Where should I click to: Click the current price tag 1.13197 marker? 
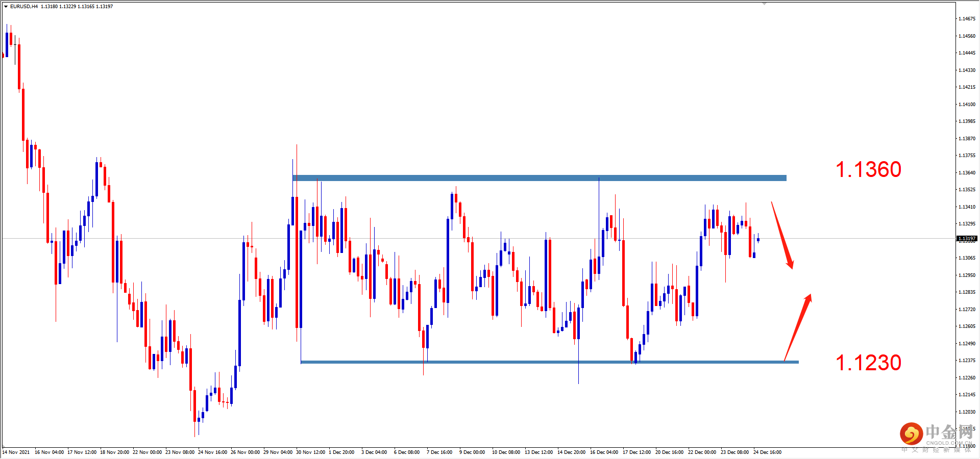(x=966, y=238)
